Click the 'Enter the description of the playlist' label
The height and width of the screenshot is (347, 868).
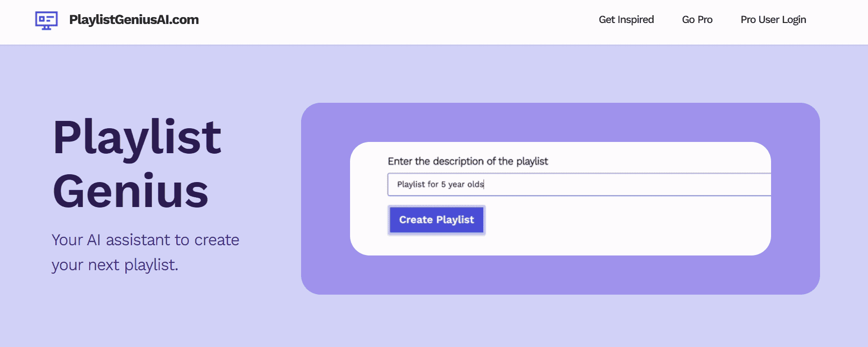point(468,161)
